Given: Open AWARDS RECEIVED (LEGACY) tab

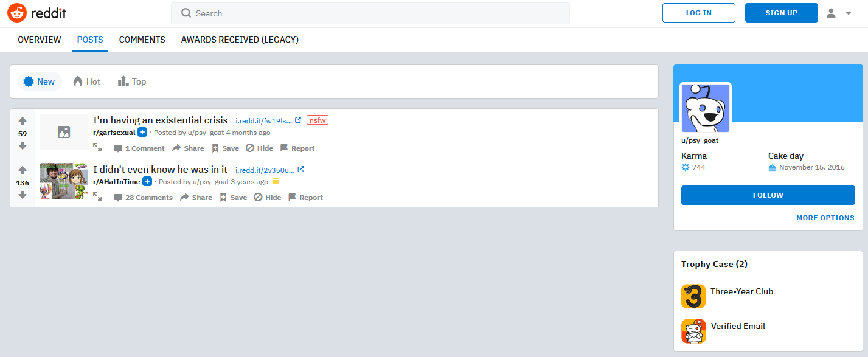Looking at the screenshot, I should 240,40.
